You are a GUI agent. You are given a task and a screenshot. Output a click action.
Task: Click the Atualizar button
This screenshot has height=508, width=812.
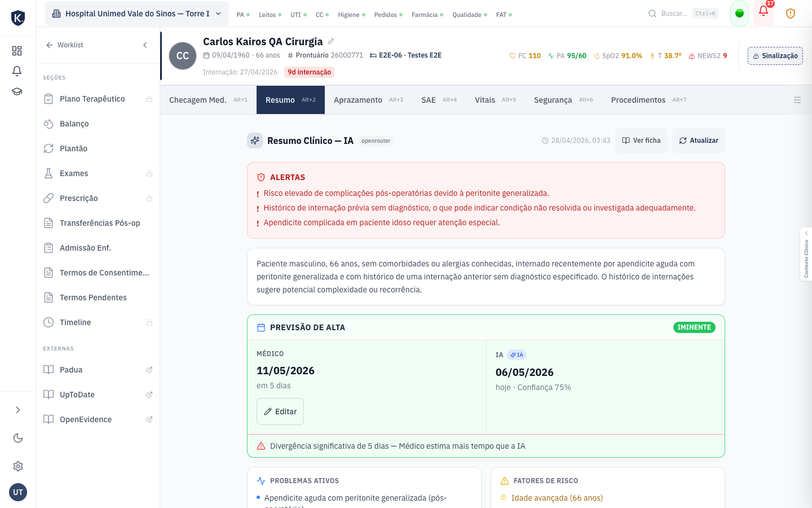[x=699, y=141]
